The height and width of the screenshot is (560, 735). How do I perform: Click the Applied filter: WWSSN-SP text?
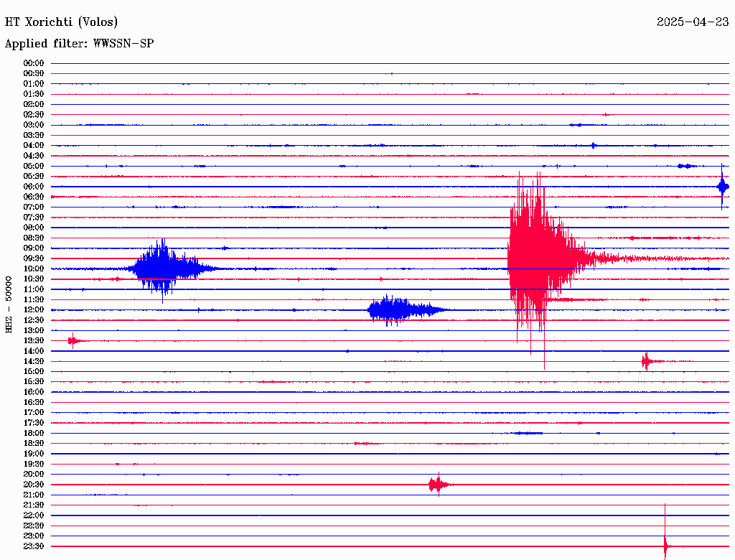coord(79,44)
